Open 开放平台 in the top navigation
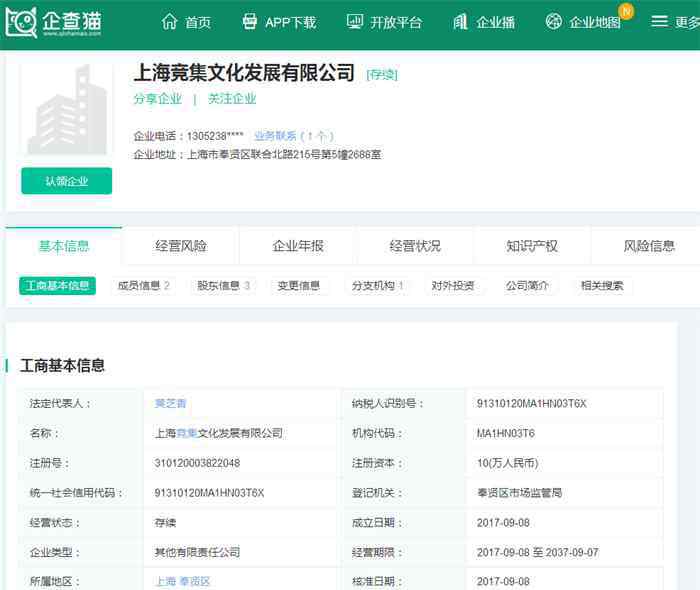The height and width of the screenshot is (590, 700). (396, 22)
